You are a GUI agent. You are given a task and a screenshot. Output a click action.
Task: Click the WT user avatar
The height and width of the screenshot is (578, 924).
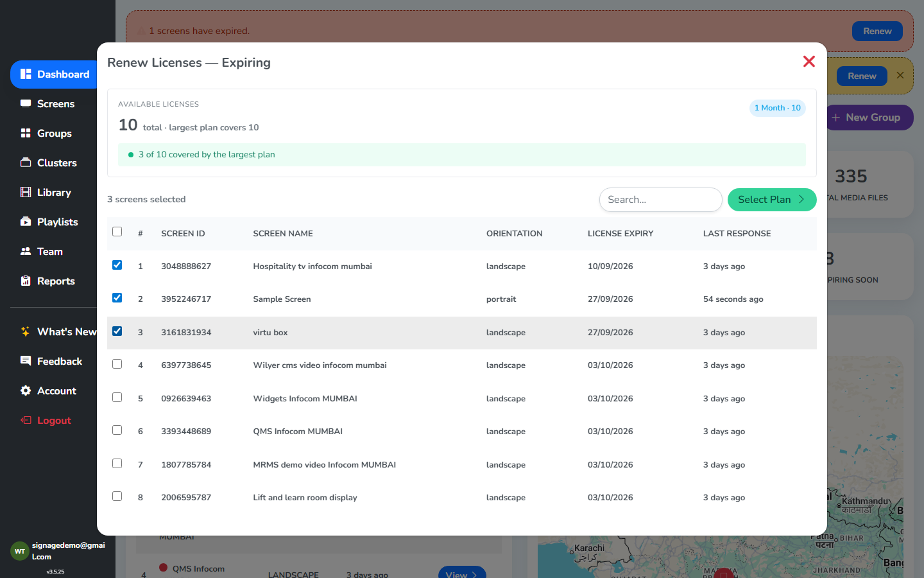[x=20, y=551]
